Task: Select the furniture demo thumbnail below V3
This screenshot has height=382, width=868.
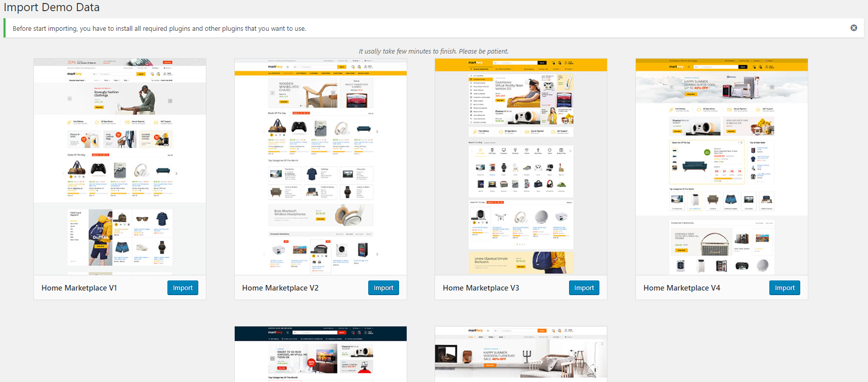Action: tap(521, 354)
